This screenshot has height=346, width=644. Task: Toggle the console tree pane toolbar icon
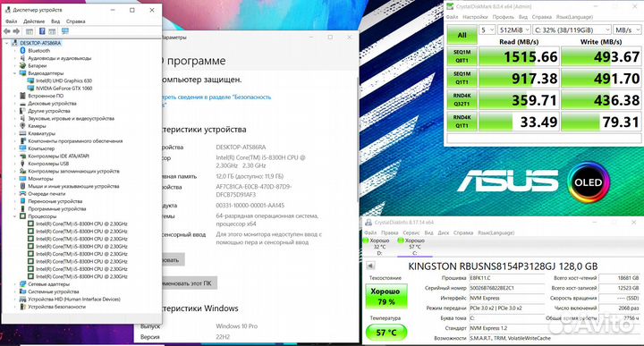pyautogui.click(x=30, y=31)
